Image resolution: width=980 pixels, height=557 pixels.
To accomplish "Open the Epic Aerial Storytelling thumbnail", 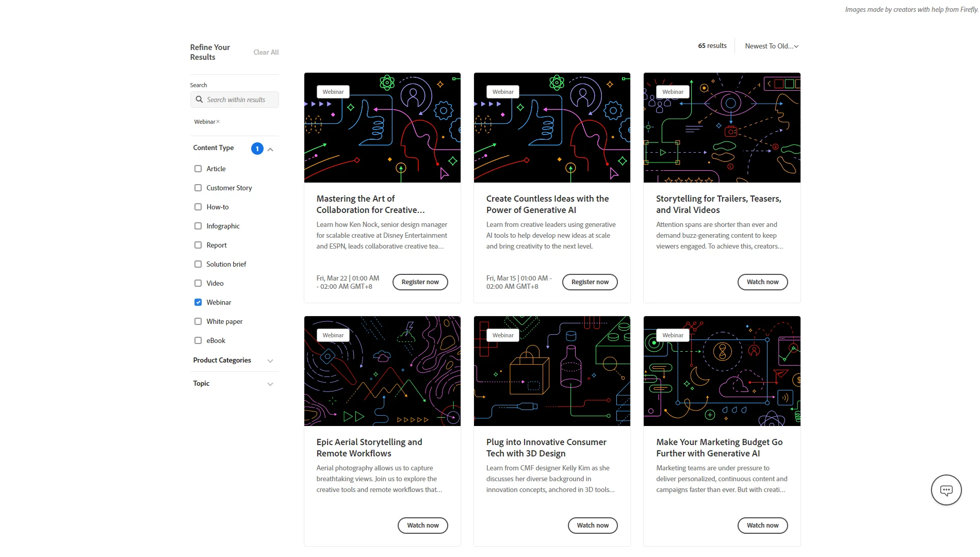I will (382, 371).
